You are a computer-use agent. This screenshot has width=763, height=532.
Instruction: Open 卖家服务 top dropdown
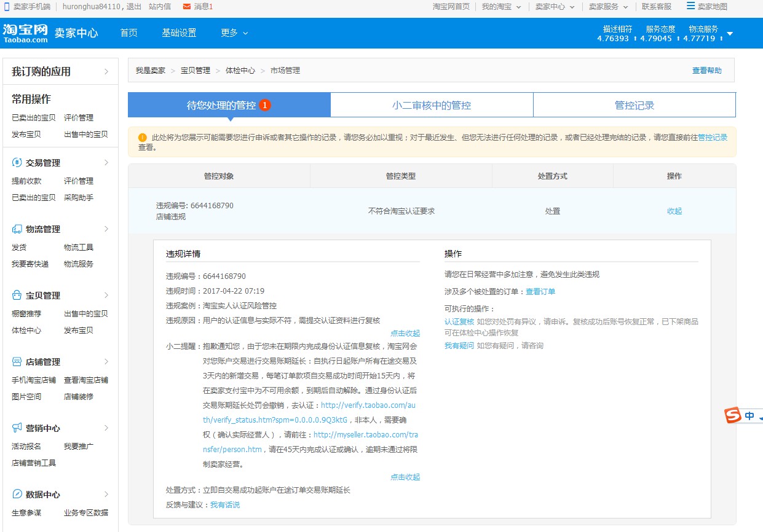[608, 7]
